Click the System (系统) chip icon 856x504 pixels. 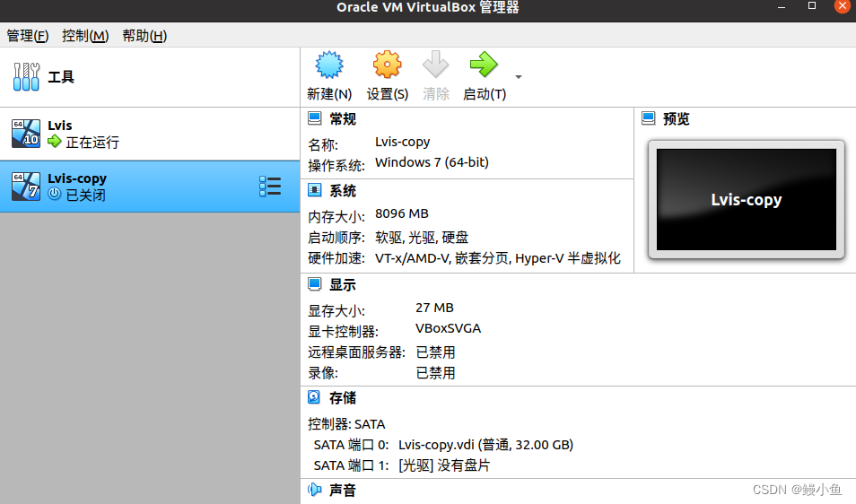point(314,190)
